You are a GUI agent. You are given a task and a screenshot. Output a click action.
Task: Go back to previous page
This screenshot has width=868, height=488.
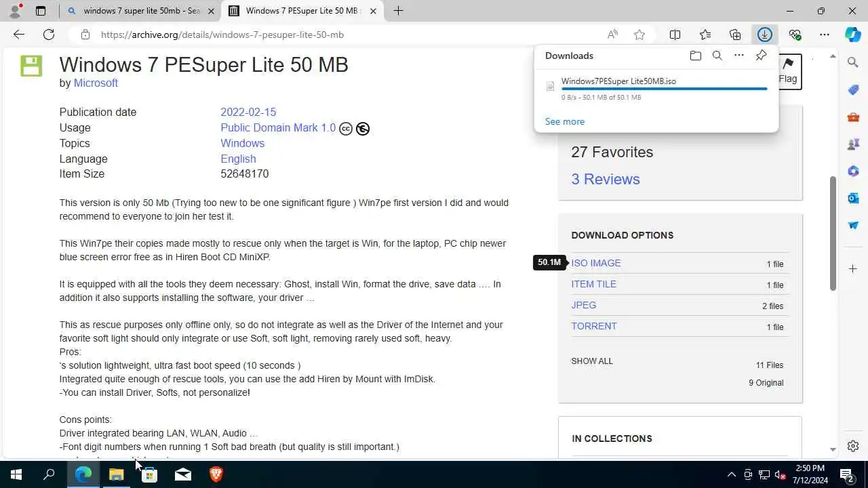pyautogui.click(x=19, y=35)
